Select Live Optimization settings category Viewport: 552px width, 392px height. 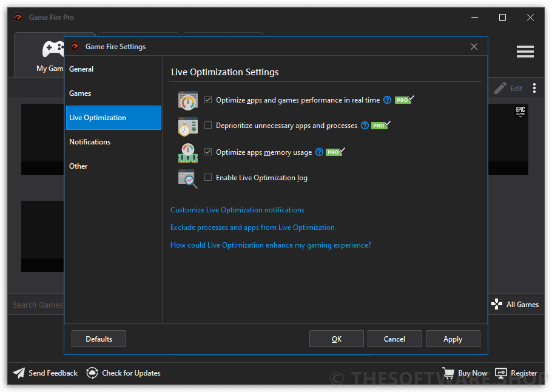click(x=113, y=118)
